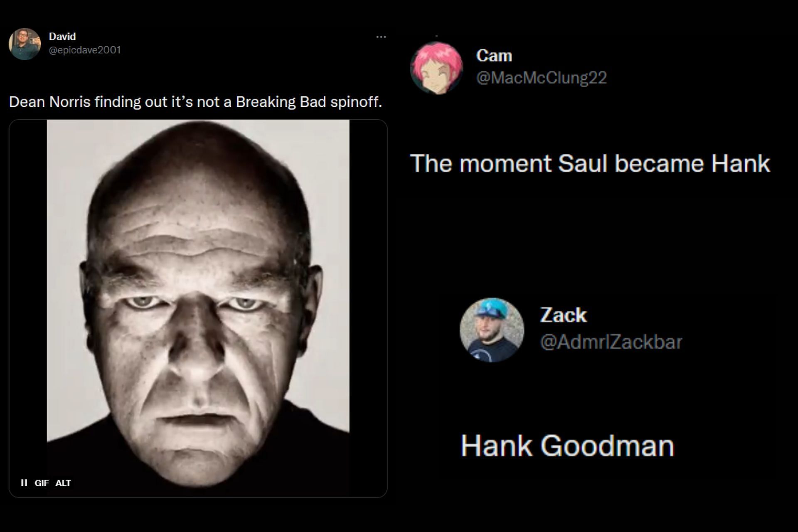Click the word "Saul" in Cam's tweet
This screenshot has height=532, width=798.
point(583,163)
